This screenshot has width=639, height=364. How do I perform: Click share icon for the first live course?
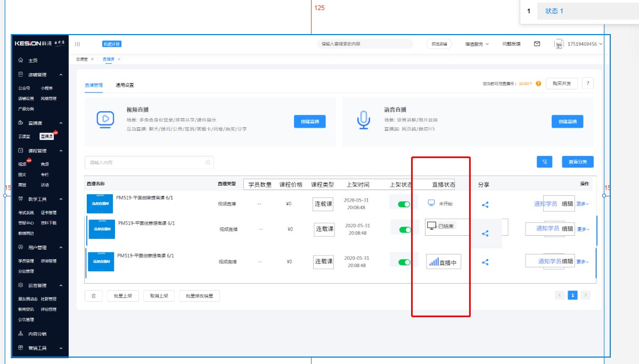485,204
